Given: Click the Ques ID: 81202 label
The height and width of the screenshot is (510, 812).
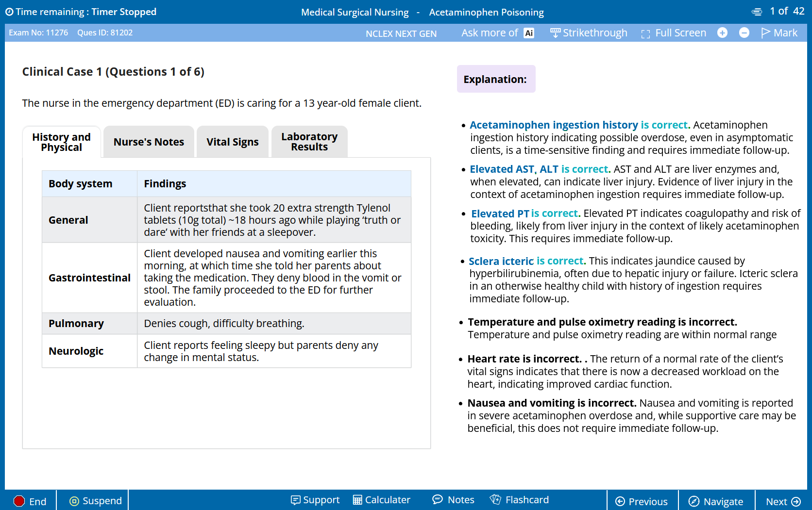Looking at the screenshot, I should tap(105, 33).
